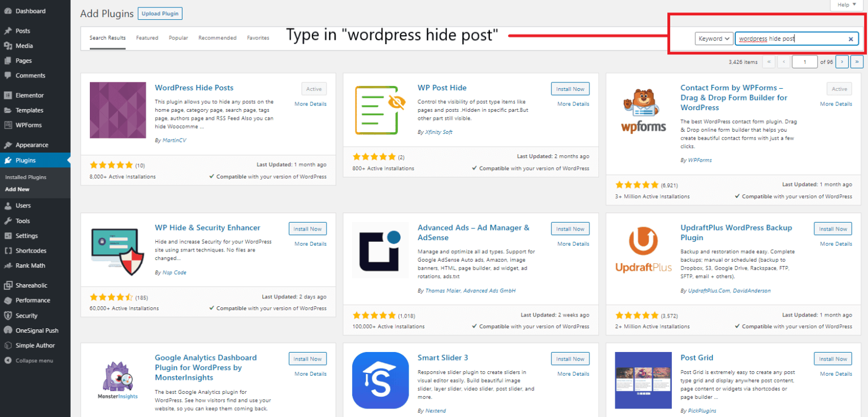Switch to the Popular tab
This screenshot has width=868, height=417.
coord(179,38)
